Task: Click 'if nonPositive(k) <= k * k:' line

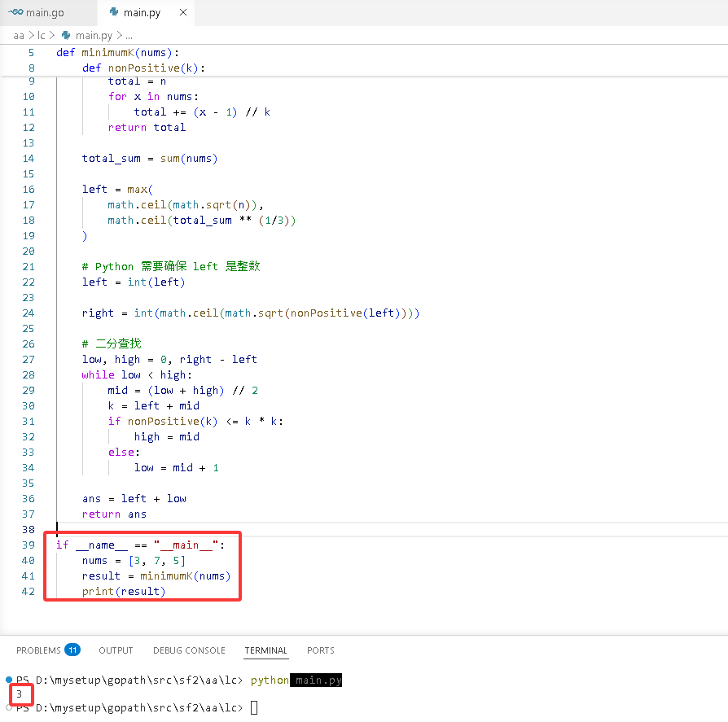Action: [195, 422]
